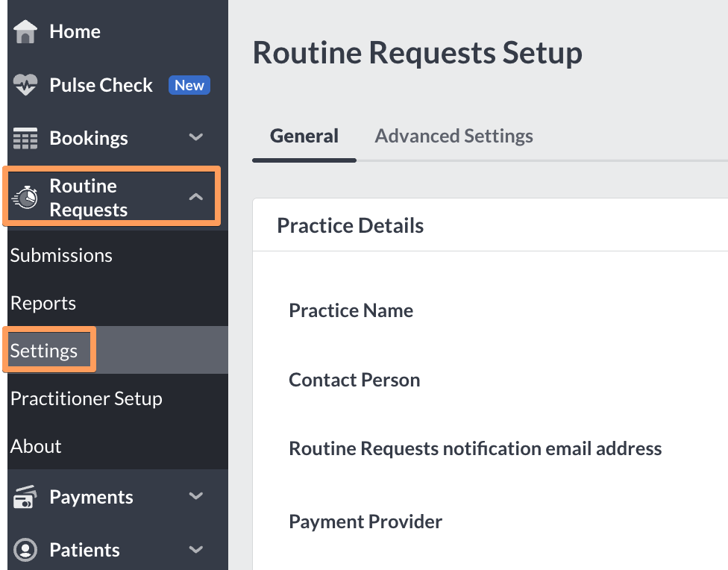Open Practitioner Setup page
The image size is (728, 570).
87,398
